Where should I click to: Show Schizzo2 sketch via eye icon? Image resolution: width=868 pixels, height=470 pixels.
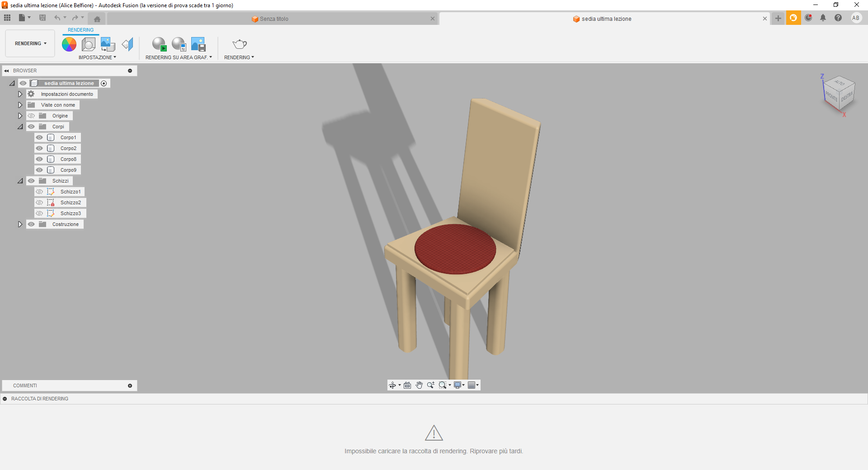(x=40, y=202)
